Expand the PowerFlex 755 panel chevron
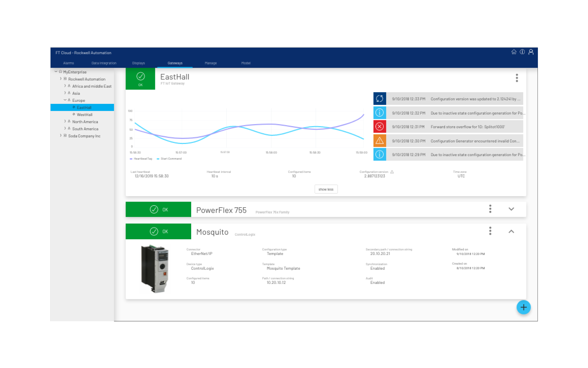 click(511, 209)
